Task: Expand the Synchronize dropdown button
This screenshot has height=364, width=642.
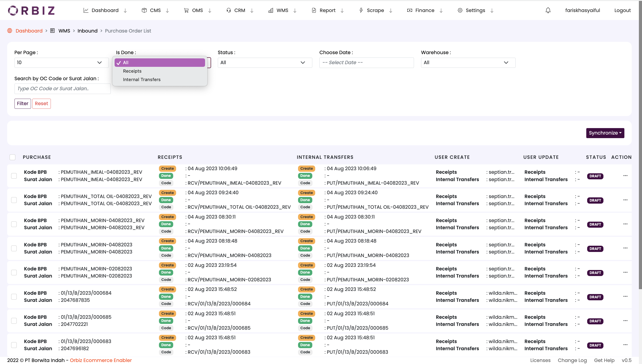Action: coord(605,133)
